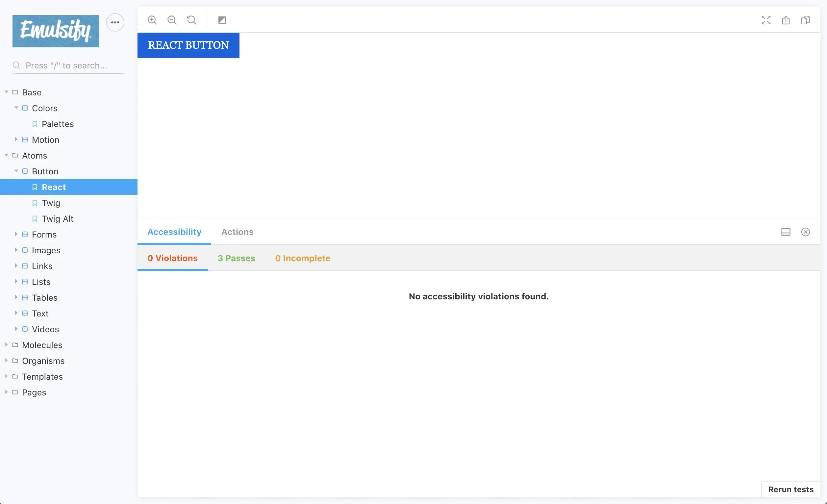Show the 3 Passes results tab
This screenshot has height=504, width=827.
point(236,258)
